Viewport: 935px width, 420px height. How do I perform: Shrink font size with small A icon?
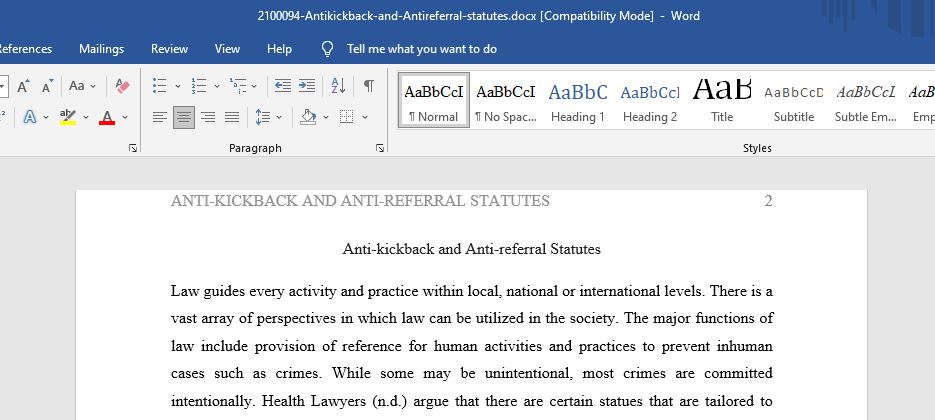[48, 86]
